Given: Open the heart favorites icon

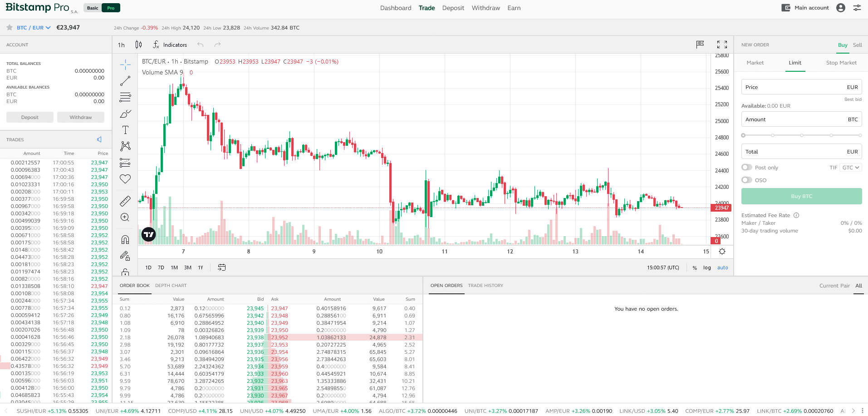Looking at the screenshot, I should point(125,179).
